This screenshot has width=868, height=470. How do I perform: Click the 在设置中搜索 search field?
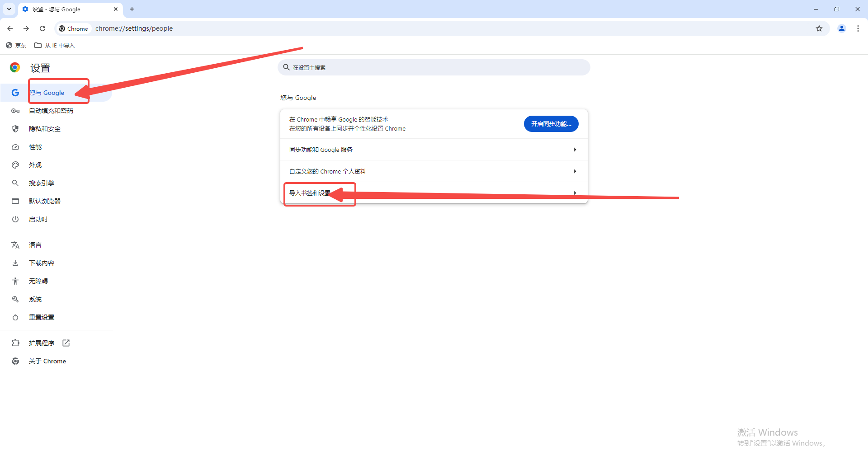tap(434, 67)
